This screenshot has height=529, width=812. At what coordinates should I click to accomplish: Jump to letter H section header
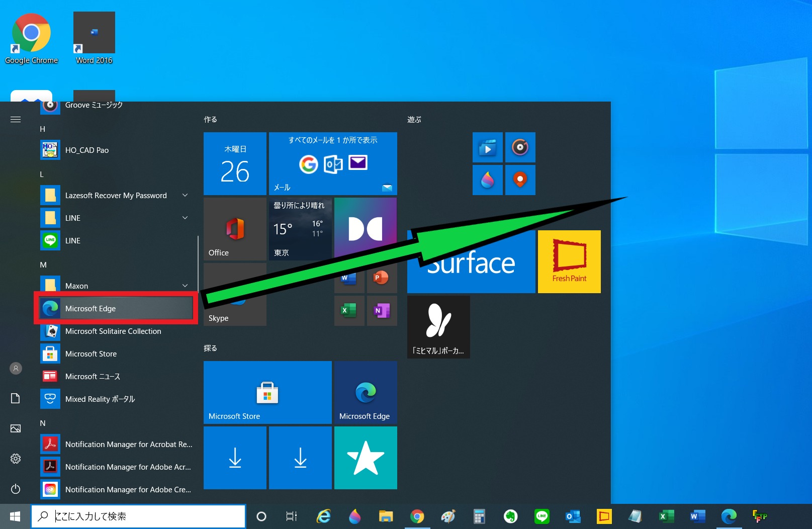tap(43, 129)
